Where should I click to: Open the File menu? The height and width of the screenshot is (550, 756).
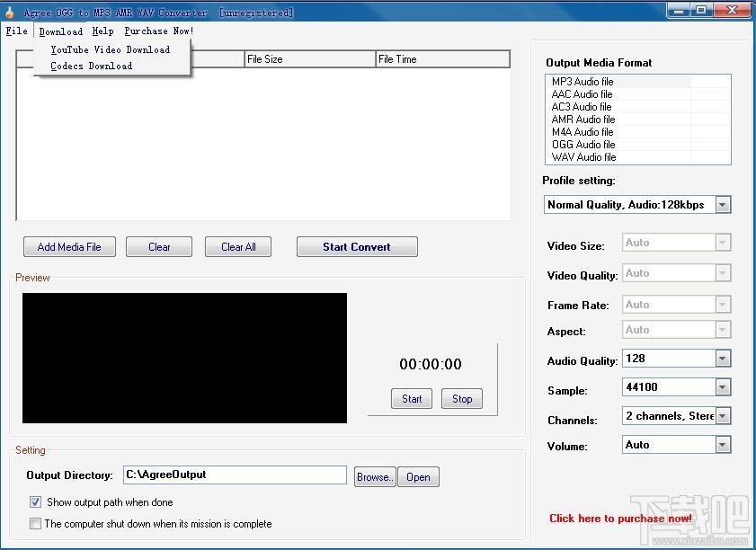tap(16, 31)
